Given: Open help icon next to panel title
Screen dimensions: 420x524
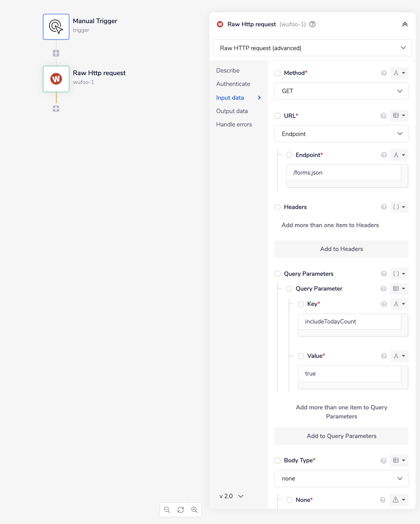Looking at the screenshot, I should [x=312, y=24].
